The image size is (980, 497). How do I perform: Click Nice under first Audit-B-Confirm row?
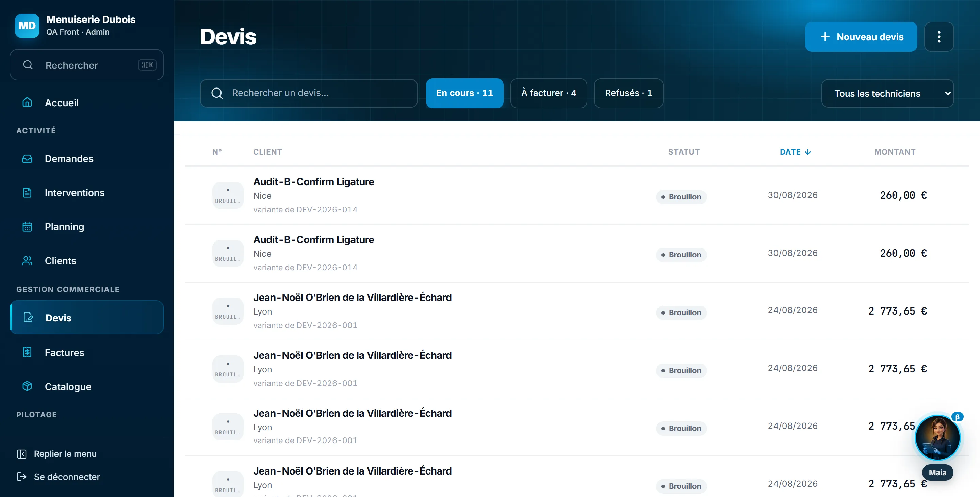[x=262, y=196]
